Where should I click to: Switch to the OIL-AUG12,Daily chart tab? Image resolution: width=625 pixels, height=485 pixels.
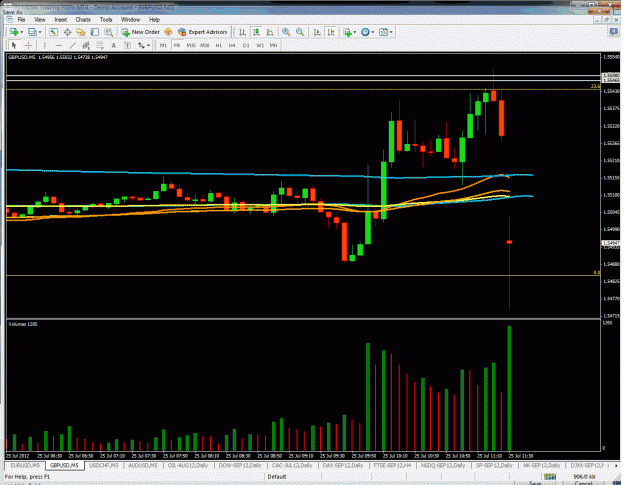(188, 465)
